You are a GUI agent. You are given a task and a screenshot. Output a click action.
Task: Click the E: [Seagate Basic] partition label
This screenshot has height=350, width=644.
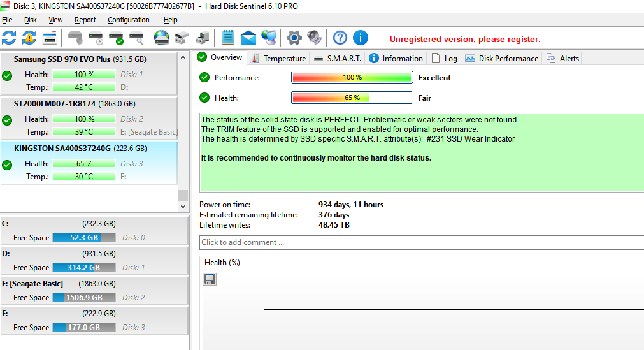pyautogui.click(x=32, y=284)
